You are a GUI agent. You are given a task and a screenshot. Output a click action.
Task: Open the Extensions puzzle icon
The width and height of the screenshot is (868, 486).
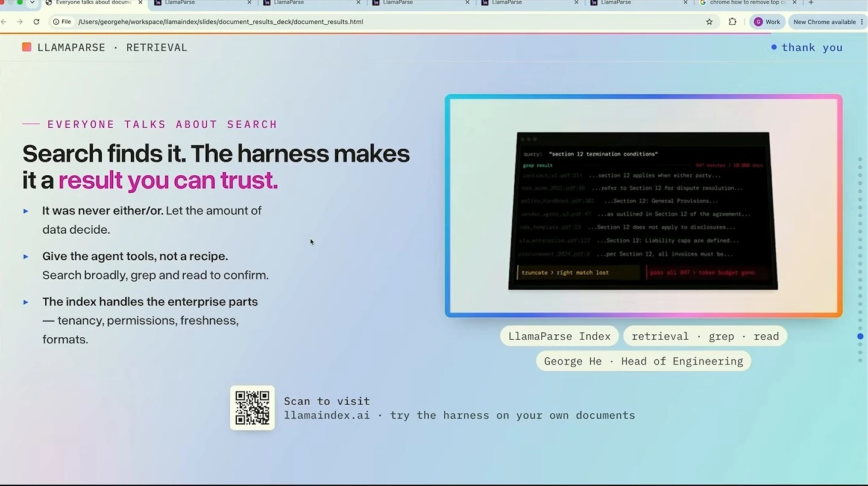[x=732, y=22]
